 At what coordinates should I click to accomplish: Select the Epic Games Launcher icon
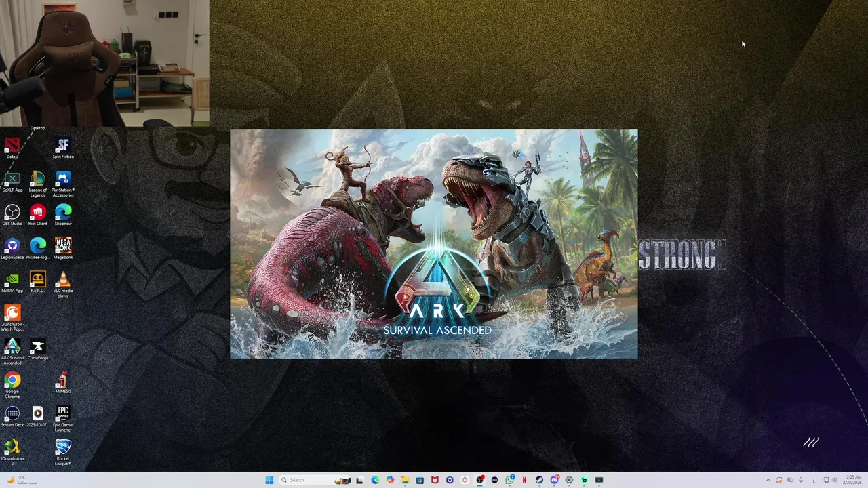63,419
